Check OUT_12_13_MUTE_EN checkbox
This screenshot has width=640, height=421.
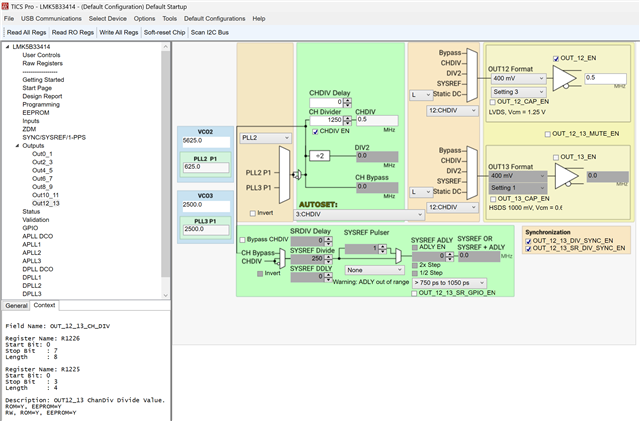(548, 134)
